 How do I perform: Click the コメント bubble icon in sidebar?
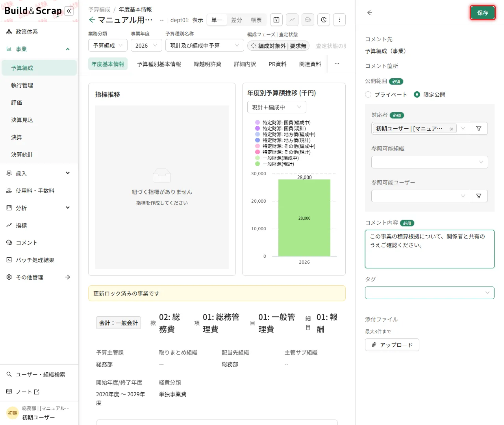click(9, 242)
